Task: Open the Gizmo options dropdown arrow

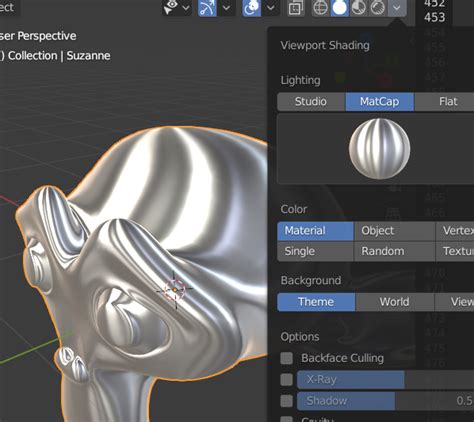Action: click(x=226, y=7)
